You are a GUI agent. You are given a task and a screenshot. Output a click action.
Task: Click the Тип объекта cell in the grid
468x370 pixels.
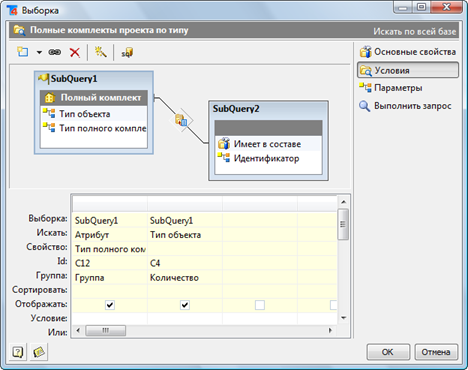point(185,235)
